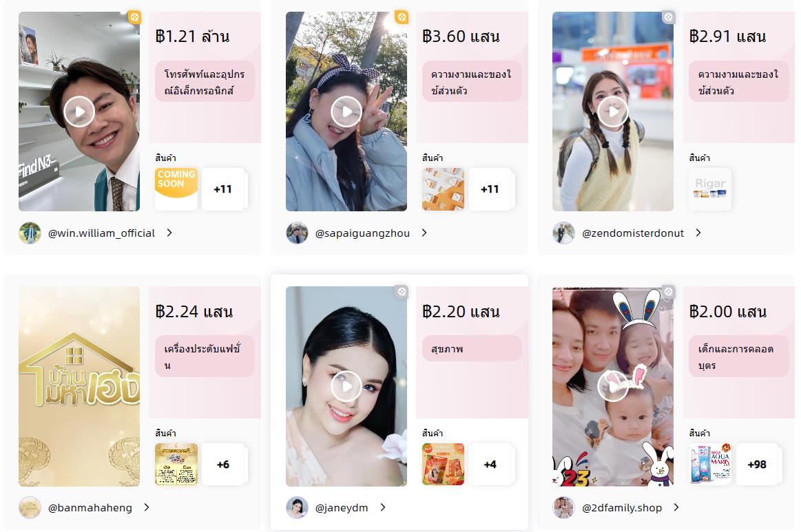
Task: Play the @2dfamily.shop video
Action: [613, 387]
